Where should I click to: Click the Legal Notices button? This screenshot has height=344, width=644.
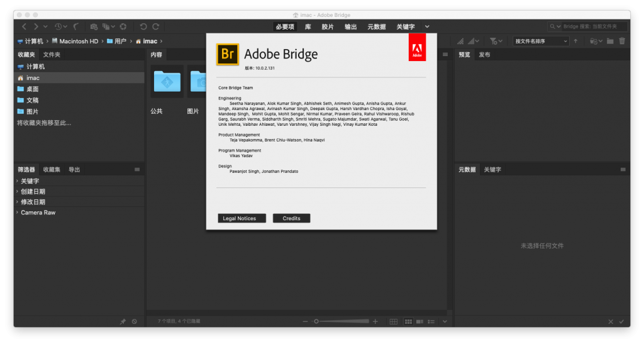(x=242, y=218)
